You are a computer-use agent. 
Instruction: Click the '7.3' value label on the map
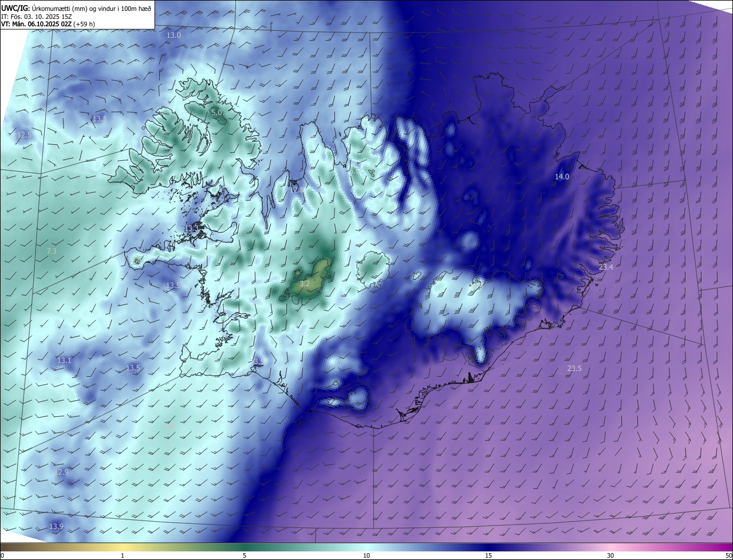point(52,251)
